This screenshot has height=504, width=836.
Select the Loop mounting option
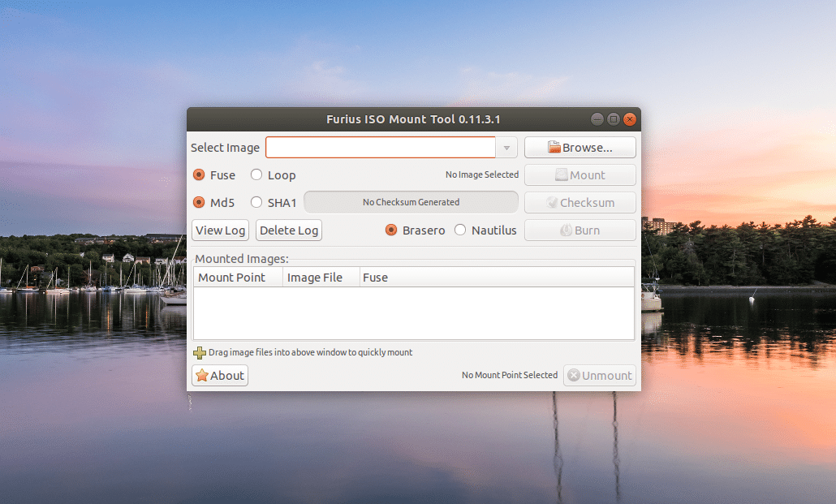256,174
